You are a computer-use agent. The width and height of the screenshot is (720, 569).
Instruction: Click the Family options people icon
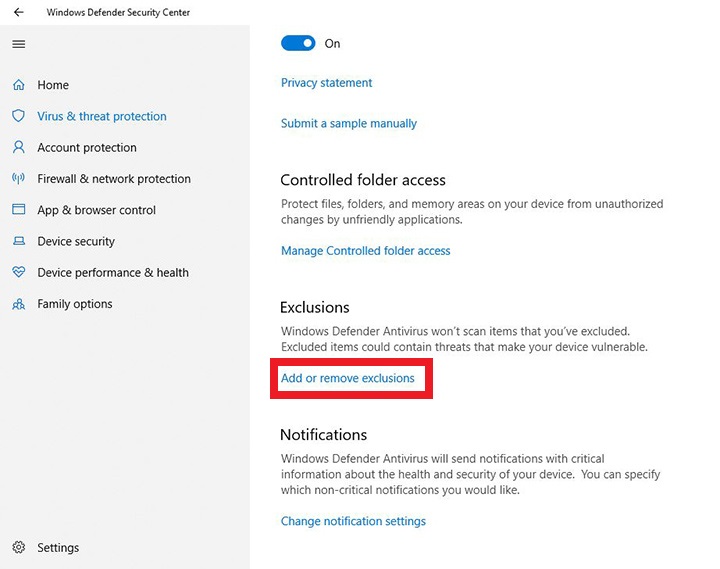[x=18, y=304]
